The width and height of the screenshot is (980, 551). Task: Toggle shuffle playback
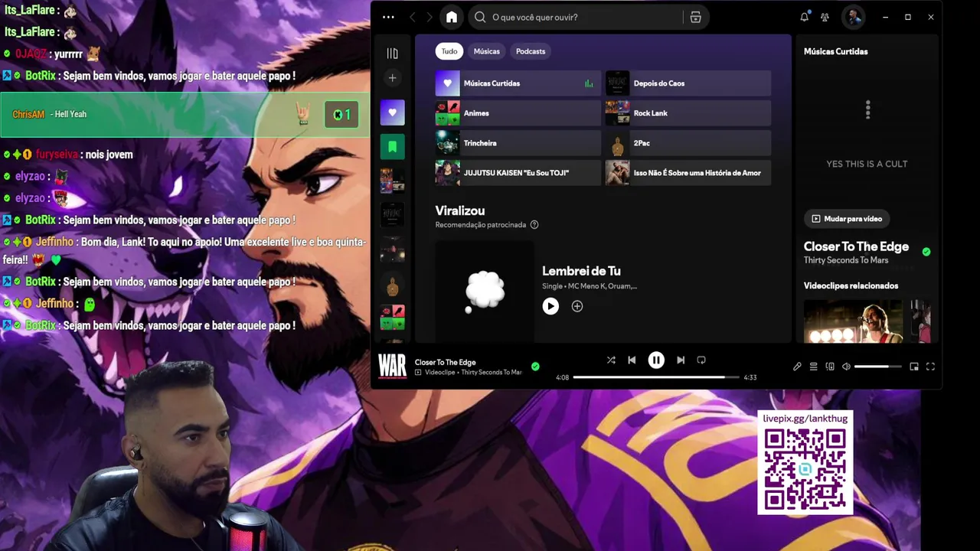pyautogui.click(x=611, y=360)
